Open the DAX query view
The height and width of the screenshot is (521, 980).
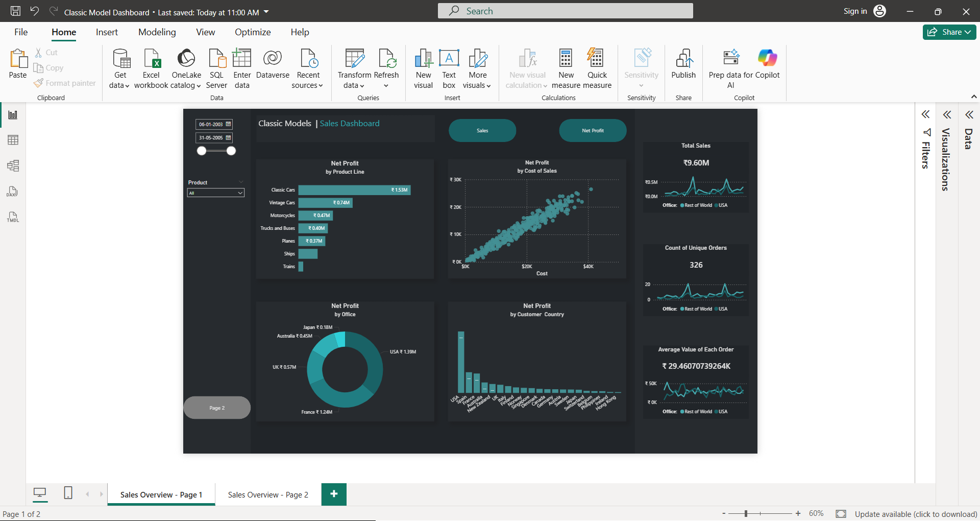tap(13, 192)
